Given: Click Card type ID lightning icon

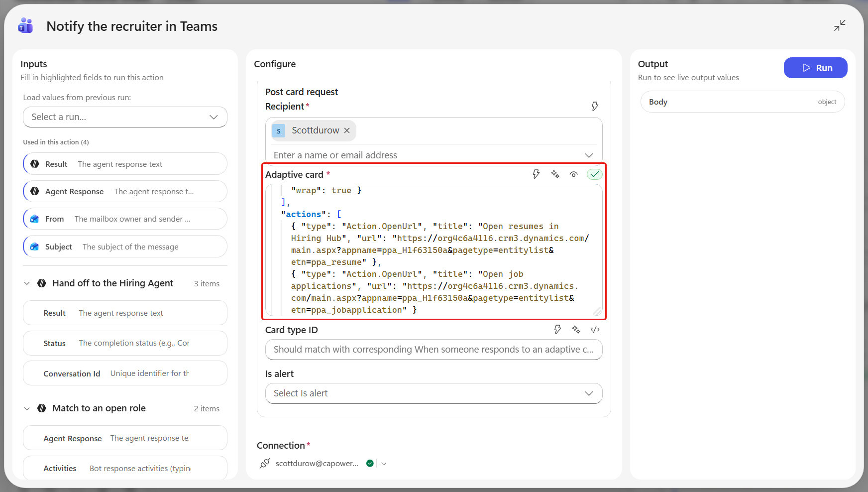Looking at the screenshot, I should point(557,329).
